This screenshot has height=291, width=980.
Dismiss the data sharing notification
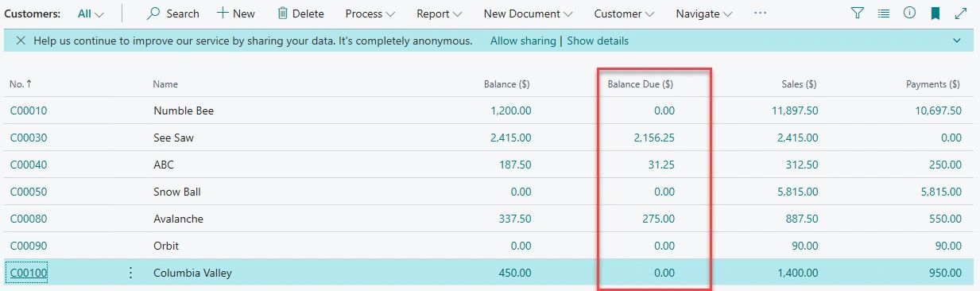(21, 41)
